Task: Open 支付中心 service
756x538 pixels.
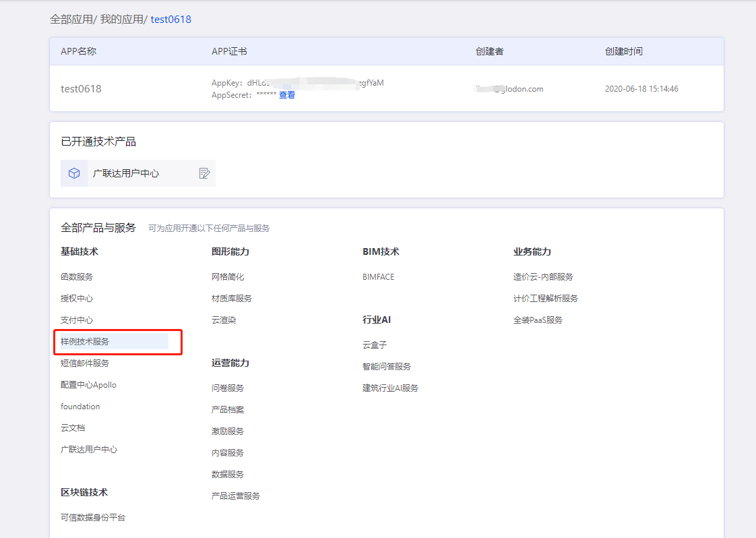Action: click(x=77, y=320)
